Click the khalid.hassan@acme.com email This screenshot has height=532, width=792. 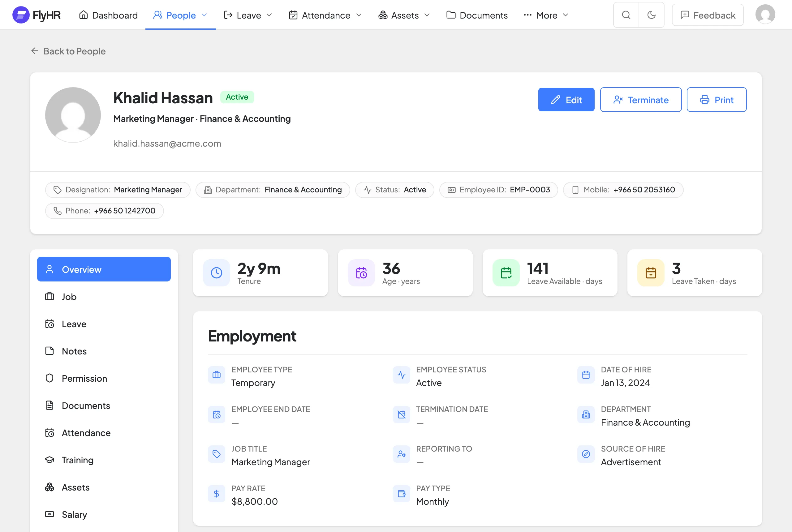[167, 144]
